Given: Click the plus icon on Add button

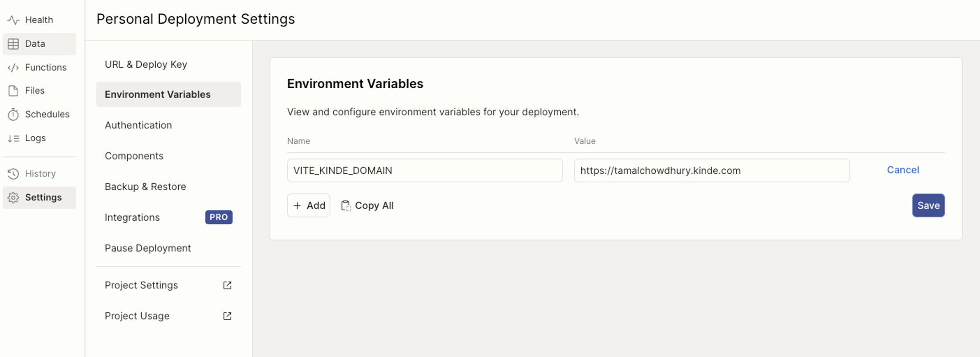Looking at the screenshot, I should point(297,205).
